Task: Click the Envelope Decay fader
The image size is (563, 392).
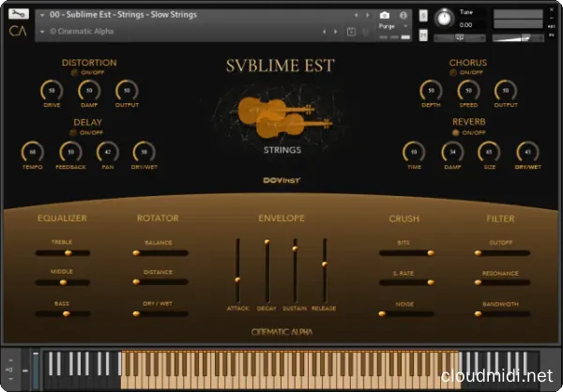Action: [x=267, y=271]
